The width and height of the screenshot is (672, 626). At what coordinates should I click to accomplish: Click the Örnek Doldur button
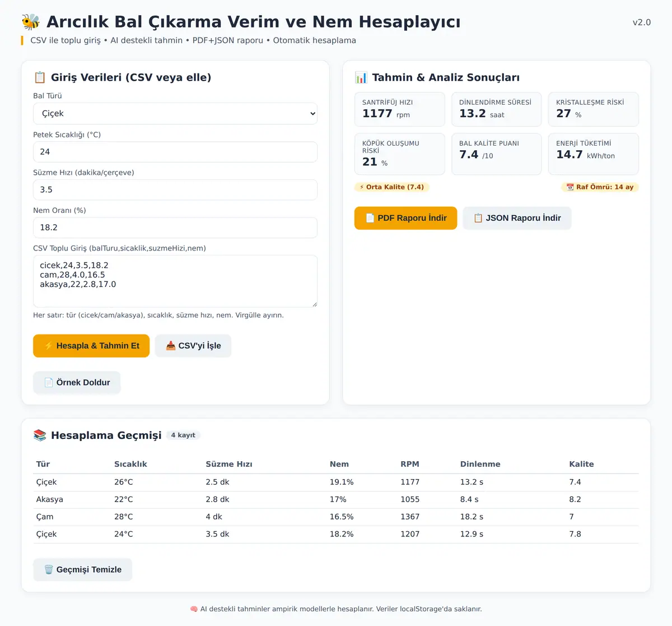77,382
